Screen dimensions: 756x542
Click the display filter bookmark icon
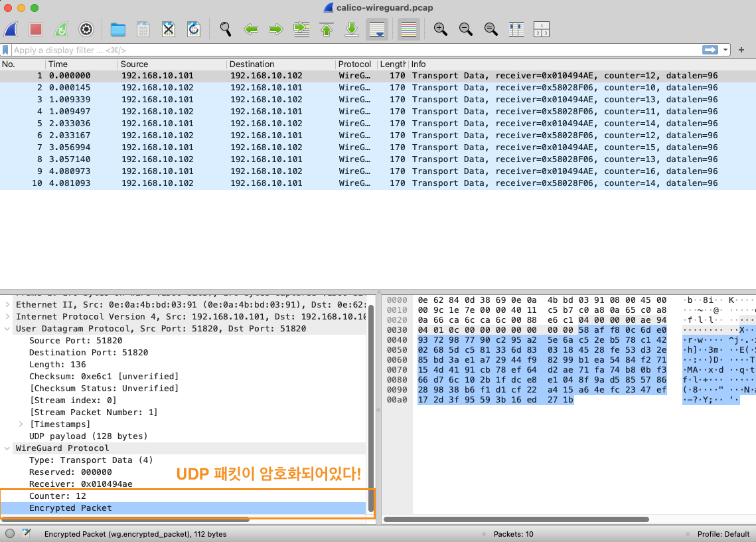[x=6, y=50]
